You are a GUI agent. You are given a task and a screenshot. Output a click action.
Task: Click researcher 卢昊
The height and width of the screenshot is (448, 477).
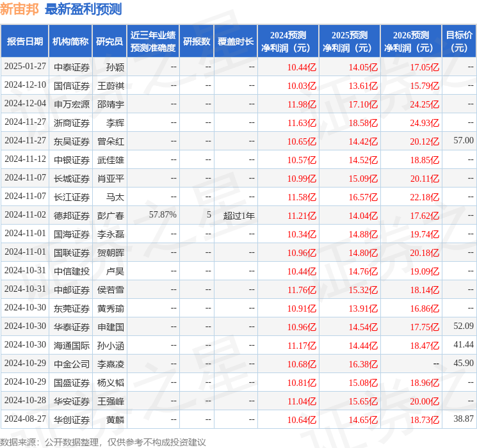(115, 271)
